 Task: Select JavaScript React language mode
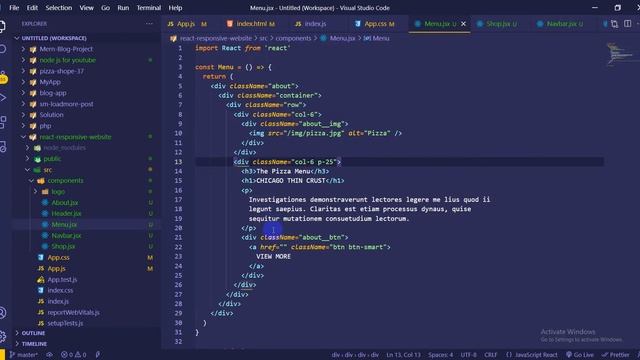coord(531,355)
